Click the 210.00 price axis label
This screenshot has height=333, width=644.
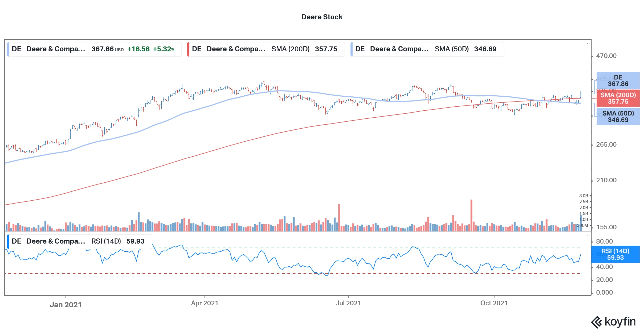[606, 180]
